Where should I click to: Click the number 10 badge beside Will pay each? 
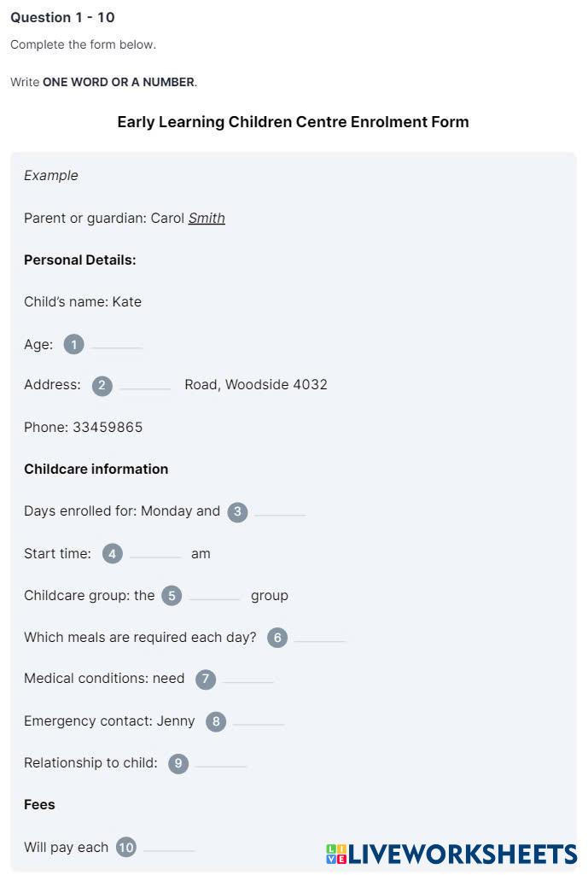click(126, 848)
